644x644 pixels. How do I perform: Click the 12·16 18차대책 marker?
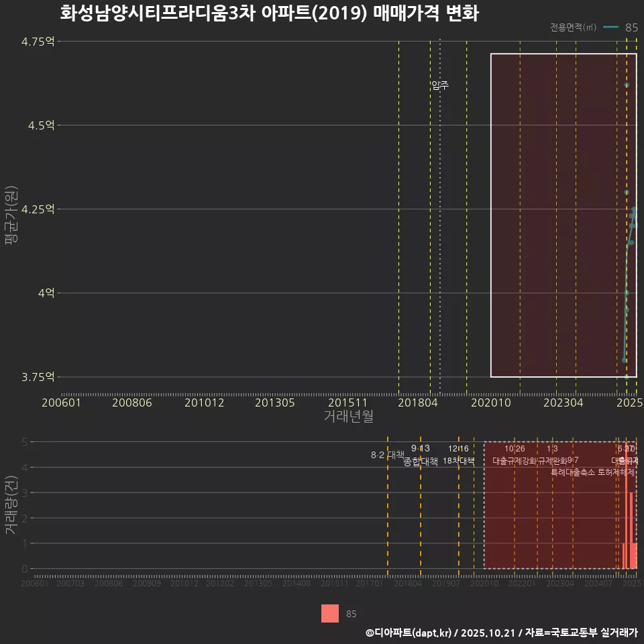[458, 455]
